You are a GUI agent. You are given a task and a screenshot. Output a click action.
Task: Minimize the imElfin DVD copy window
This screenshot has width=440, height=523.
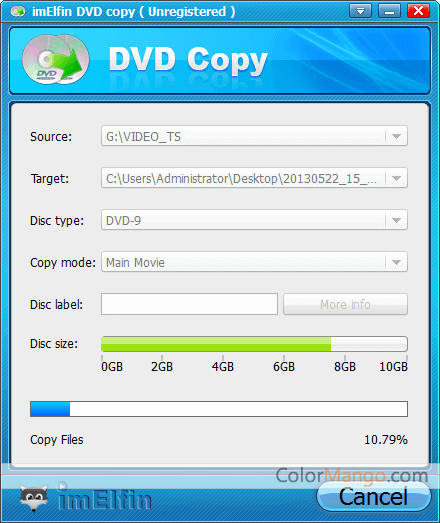tap(389, 11)
